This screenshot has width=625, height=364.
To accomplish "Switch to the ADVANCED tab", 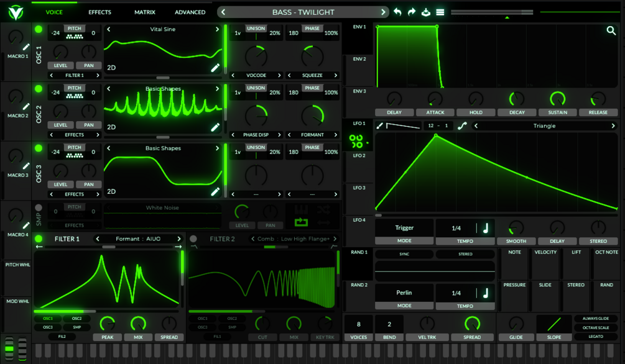I will click(x=190, y=12).
